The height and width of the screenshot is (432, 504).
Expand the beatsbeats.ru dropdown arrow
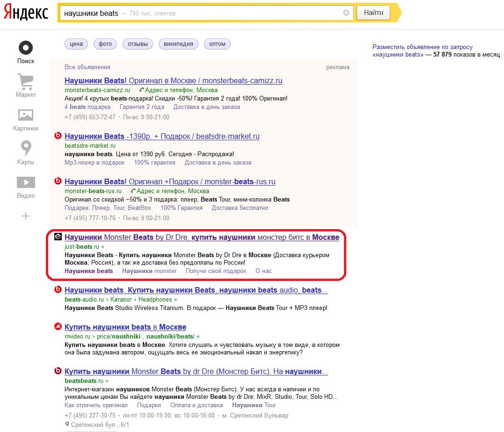point(107,381)
